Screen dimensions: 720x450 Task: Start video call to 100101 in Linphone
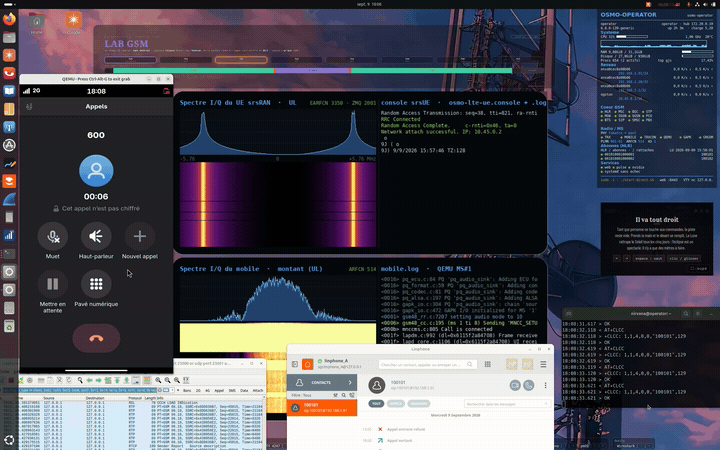coord(515,385)
